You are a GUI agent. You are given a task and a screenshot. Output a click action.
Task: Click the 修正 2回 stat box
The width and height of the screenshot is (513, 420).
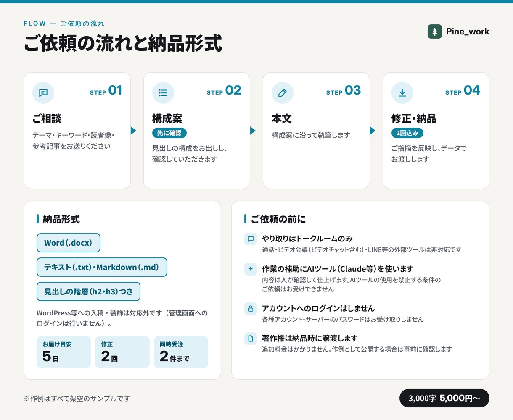click(122, 352)
